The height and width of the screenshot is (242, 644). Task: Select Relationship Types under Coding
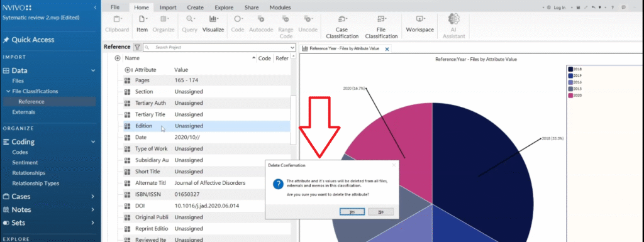tap(36, 184)
